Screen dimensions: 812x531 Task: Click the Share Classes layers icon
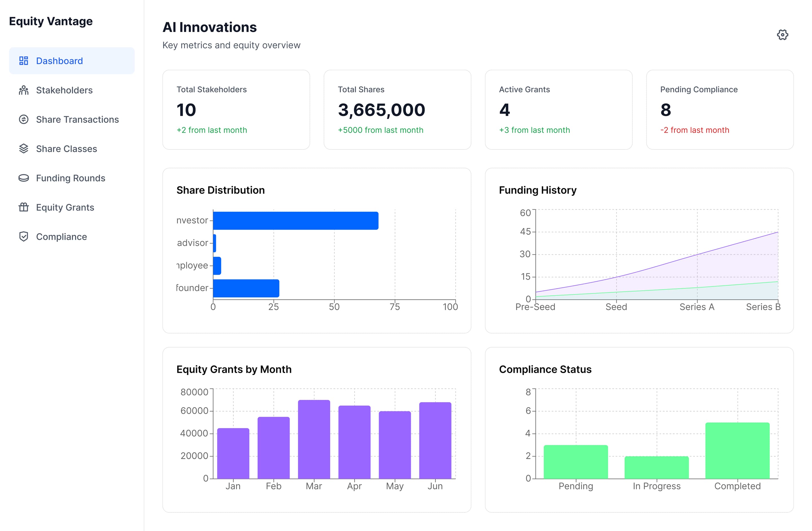click(x=23, y=149)
